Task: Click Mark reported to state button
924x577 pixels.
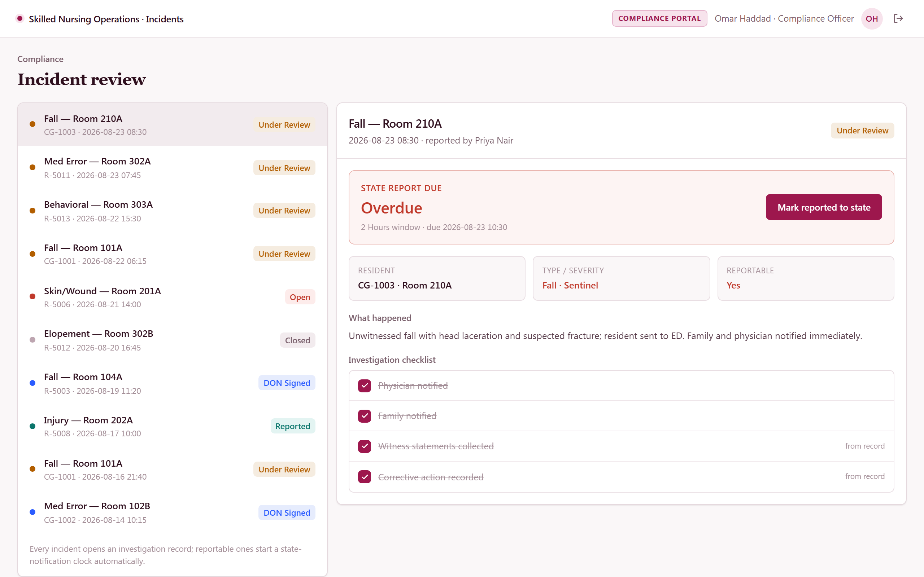Action: [x=824, y=207]
